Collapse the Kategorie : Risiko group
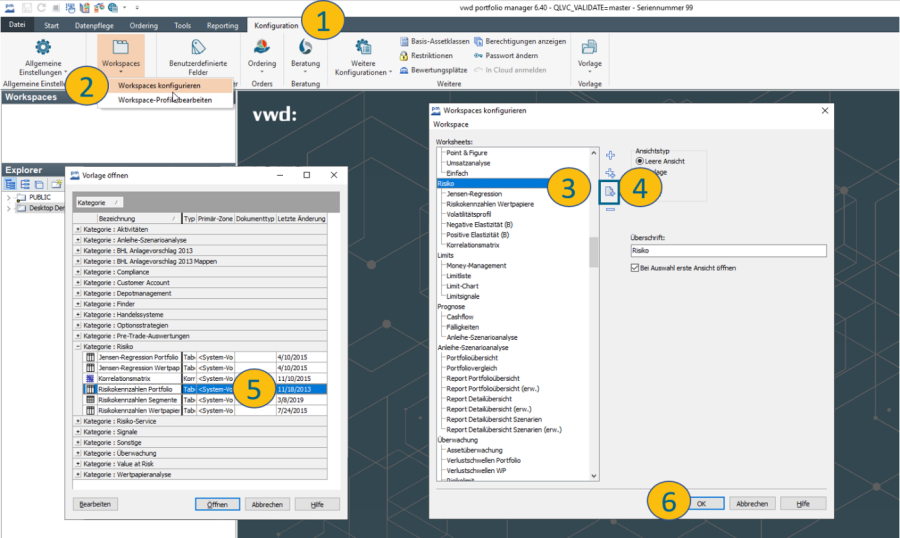This screenshot has height=538, width=900. click(79, 345)
